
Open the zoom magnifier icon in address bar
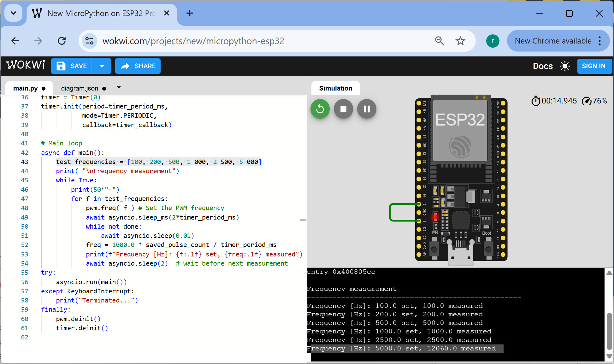click(x=439, y=41)
